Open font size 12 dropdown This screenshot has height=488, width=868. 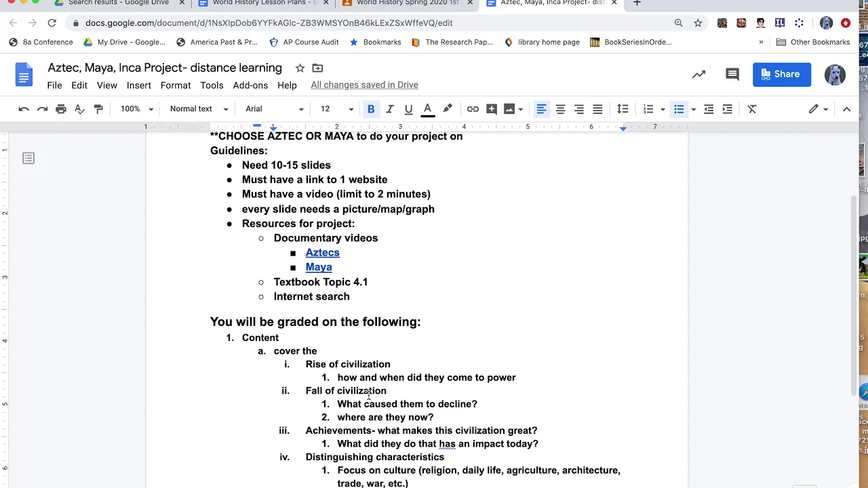tap(337, 108)
